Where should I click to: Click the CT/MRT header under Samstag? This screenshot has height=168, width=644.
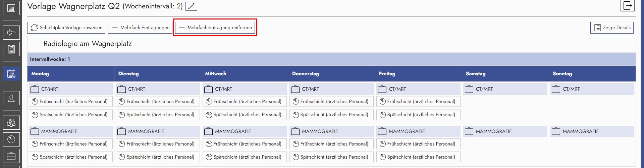point(505,89)
